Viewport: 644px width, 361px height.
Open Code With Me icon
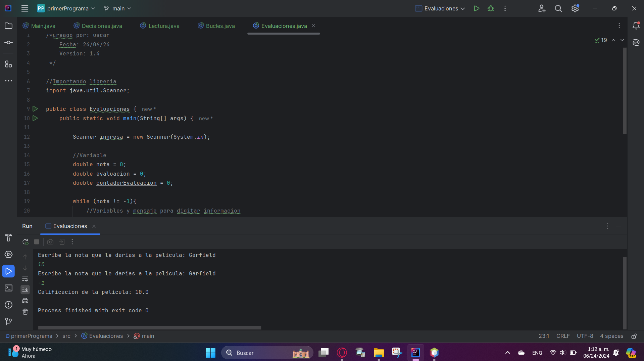click(x=542, y=8)
